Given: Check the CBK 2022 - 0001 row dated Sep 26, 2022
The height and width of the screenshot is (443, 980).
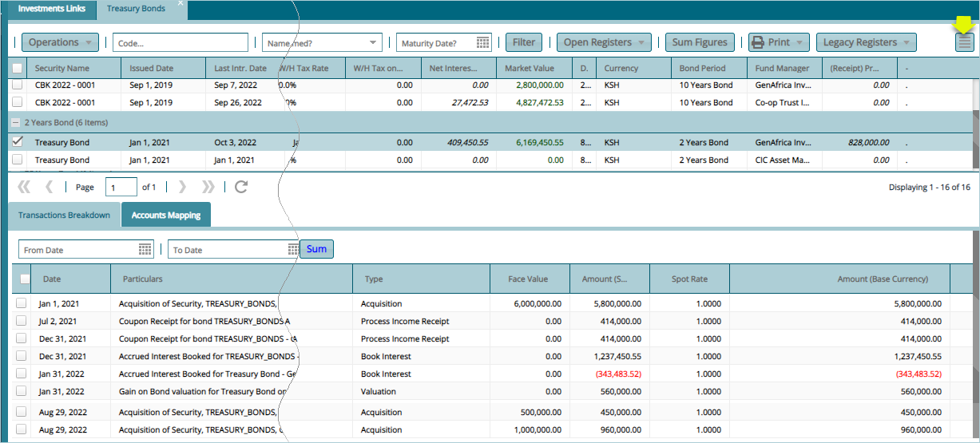Looking at the screenshot, I should coord(17,102).
